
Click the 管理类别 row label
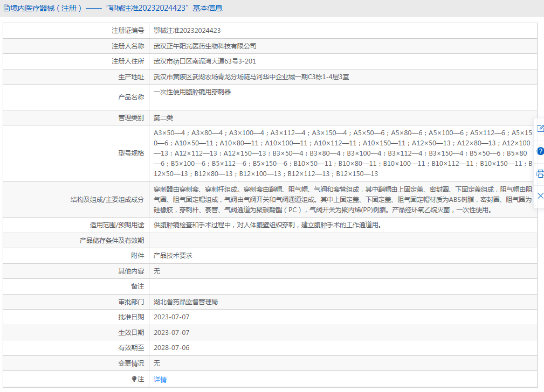click(131, 118)
